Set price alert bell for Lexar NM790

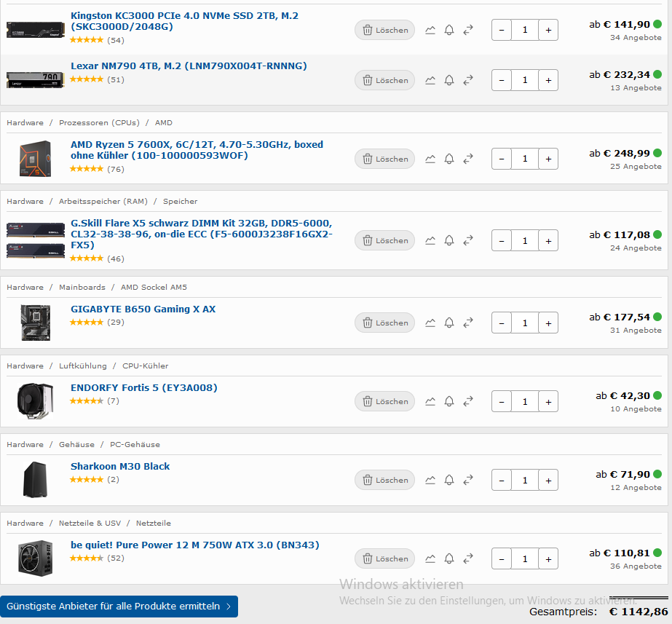(449, 80)
